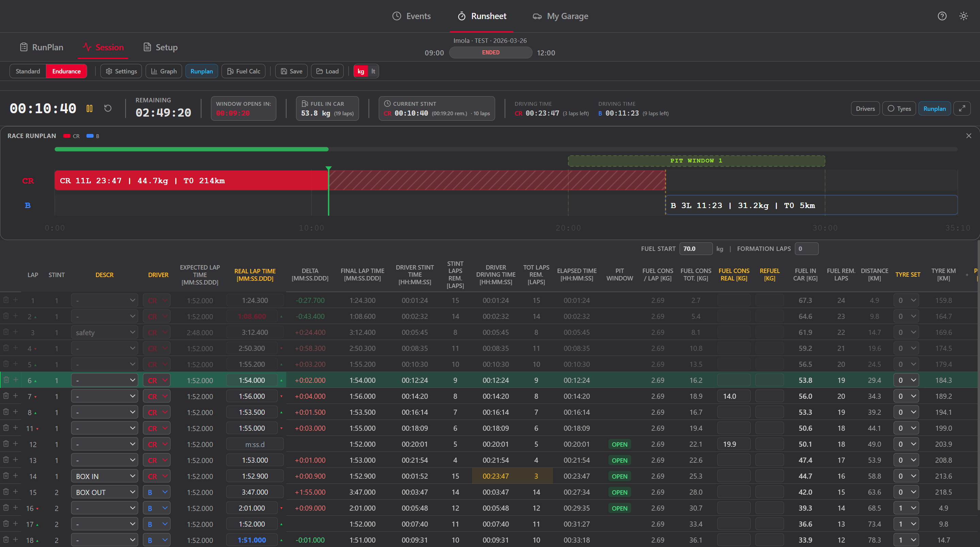This screenshot has height=547, width=980.
Task: Open the Fuel Calc tool
Action: 243,71
